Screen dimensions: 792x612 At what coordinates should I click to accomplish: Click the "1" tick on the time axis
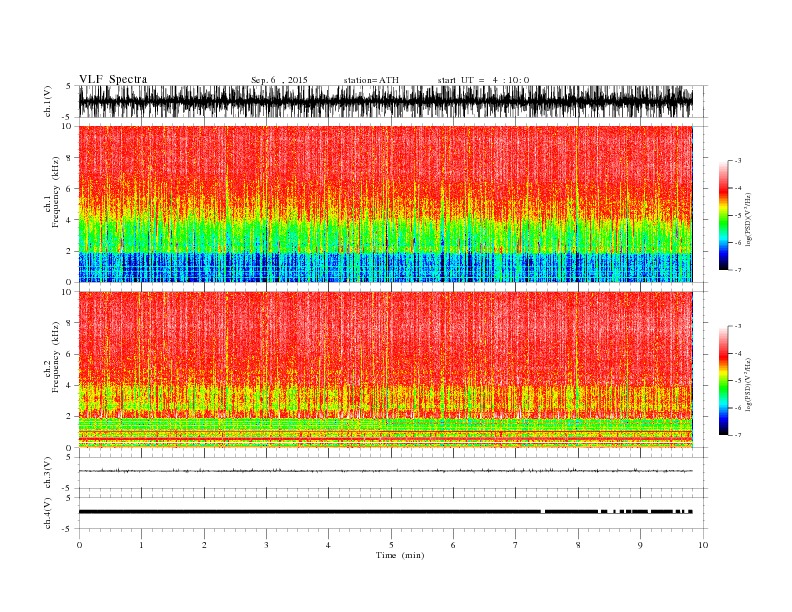click(x=141, y=545)
